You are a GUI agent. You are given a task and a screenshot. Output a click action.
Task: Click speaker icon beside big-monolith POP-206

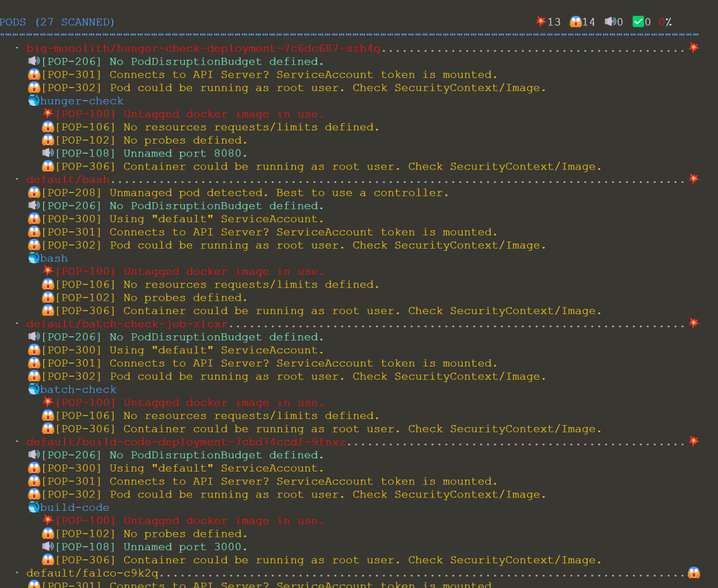[34, 61]
